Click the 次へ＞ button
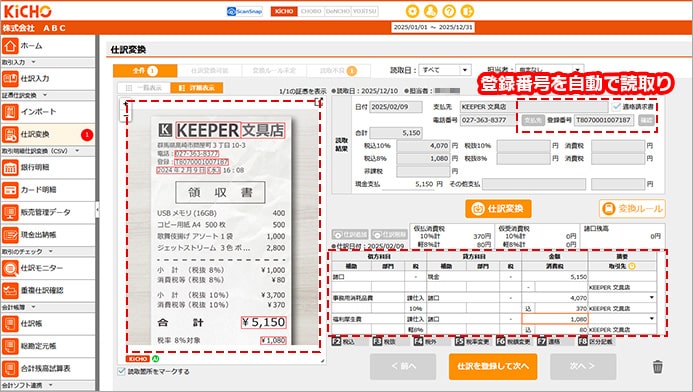This screenshot has width=693, height=392. [583, 366]
